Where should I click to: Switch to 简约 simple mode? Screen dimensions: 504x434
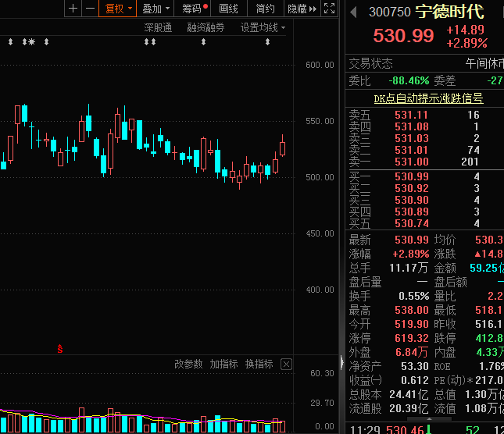[265, 9]
